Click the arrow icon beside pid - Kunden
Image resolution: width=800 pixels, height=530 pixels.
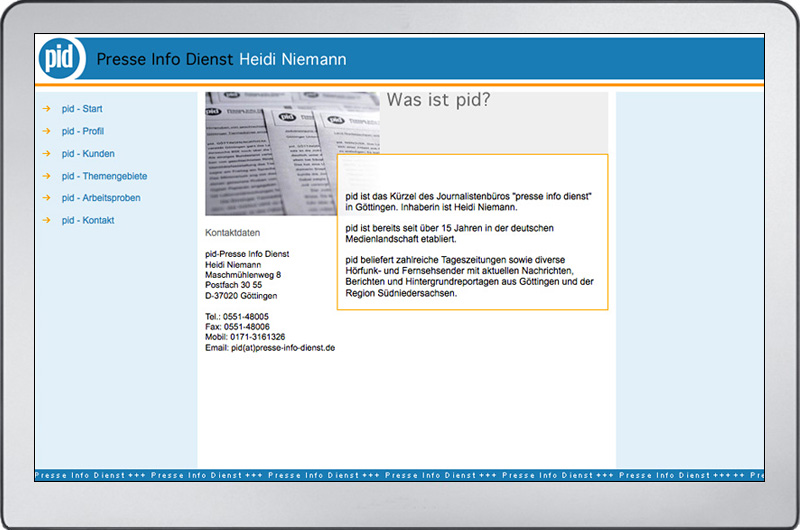[x=46, y=154]
